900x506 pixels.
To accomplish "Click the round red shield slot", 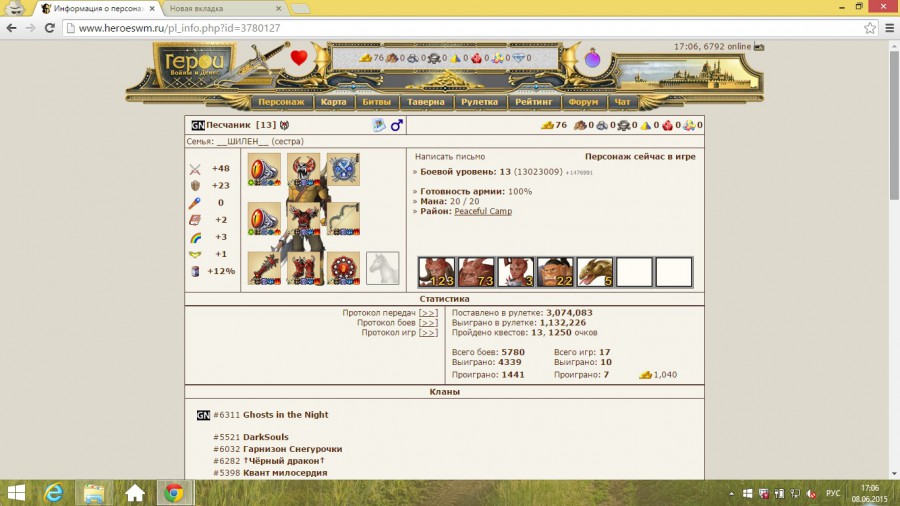I will (x=343, y=268).
